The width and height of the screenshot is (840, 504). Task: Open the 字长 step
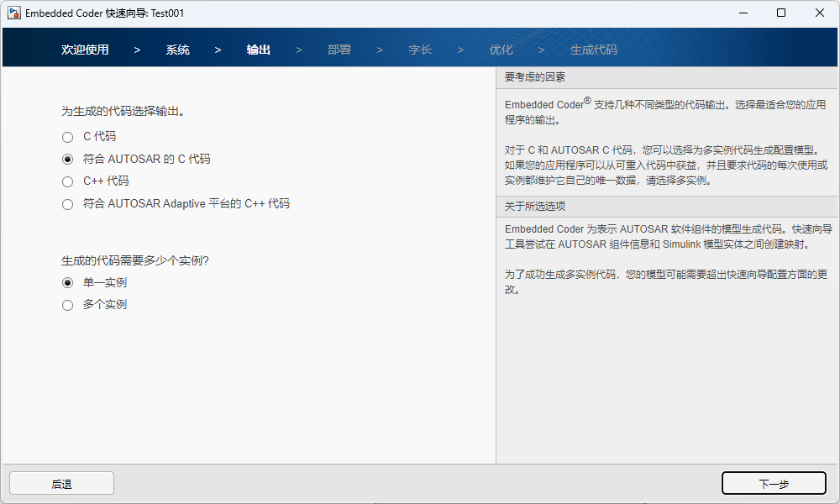[x=420, y=50]
